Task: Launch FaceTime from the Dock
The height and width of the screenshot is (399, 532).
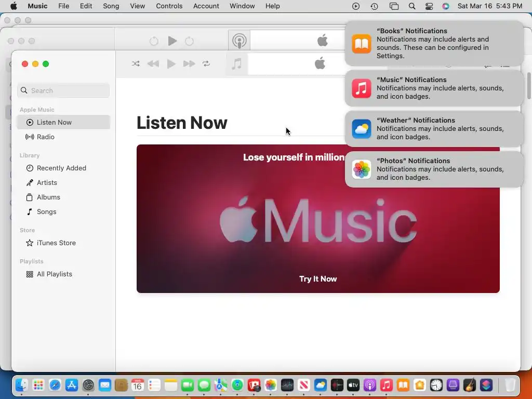Action: coord(188,385)
